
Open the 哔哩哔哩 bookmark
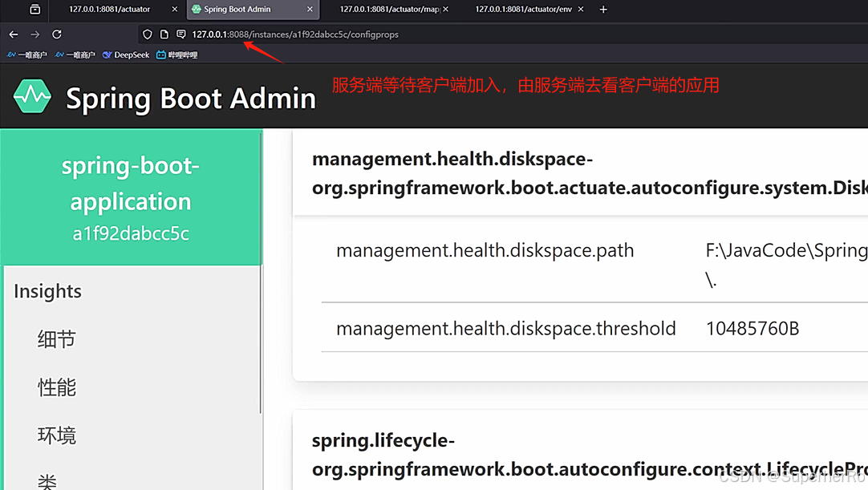point(176,55)
